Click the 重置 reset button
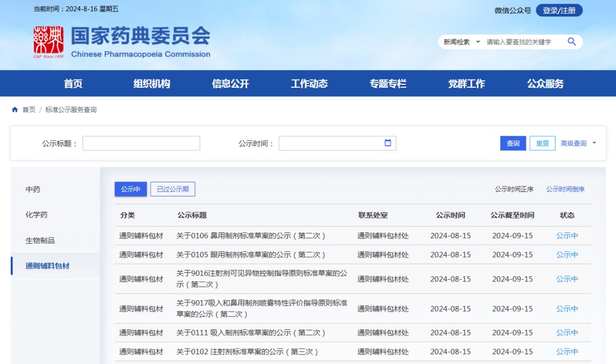This screenshot has height=364, width=616. 542,143
